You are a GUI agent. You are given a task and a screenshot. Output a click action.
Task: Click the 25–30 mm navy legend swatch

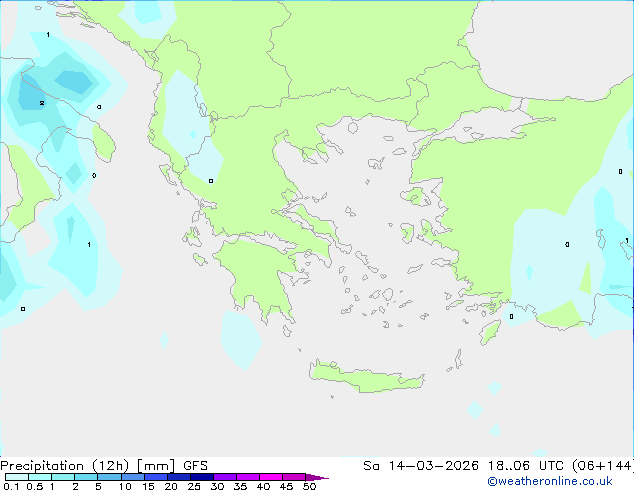(x=202, y=477)
